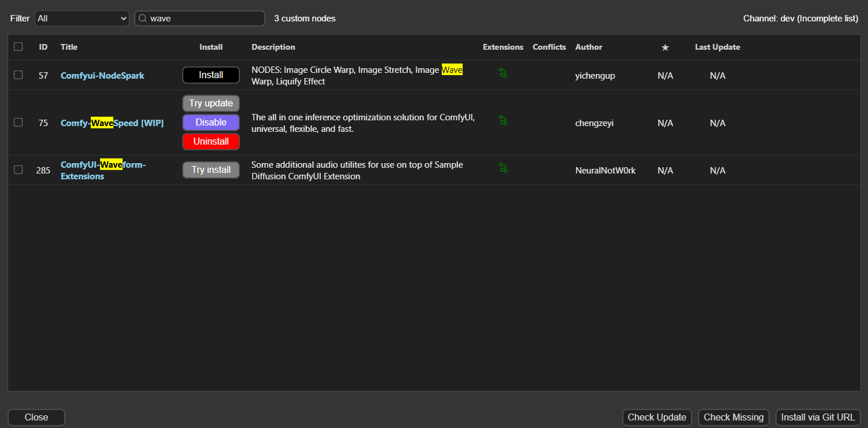Click the author chengzeyi
This screenshot has height=428, width=868.
point(594,123)
